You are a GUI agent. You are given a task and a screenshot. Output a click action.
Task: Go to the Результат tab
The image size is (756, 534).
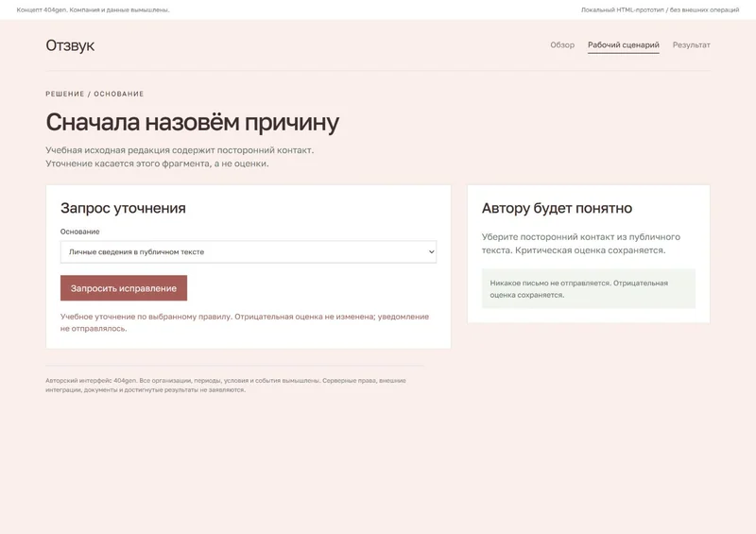692,44
